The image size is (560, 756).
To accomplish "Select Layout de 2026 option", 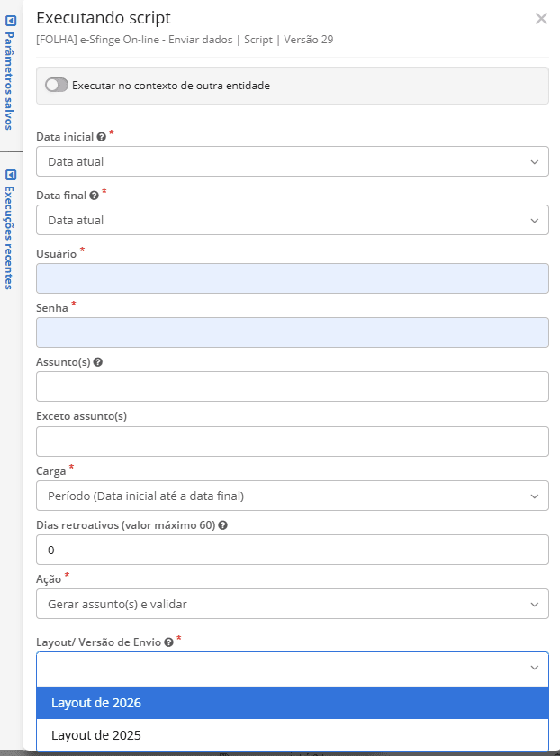I will pos(292,703).
